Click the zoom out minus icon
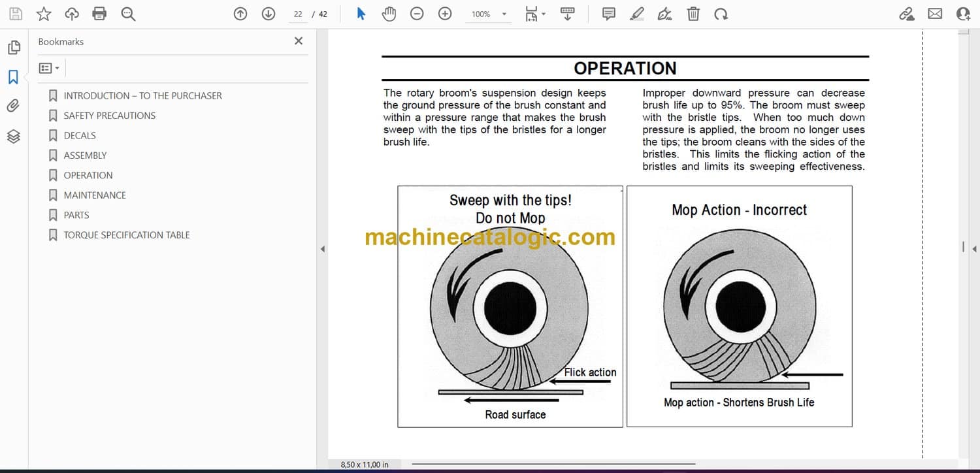 (417, 14)
